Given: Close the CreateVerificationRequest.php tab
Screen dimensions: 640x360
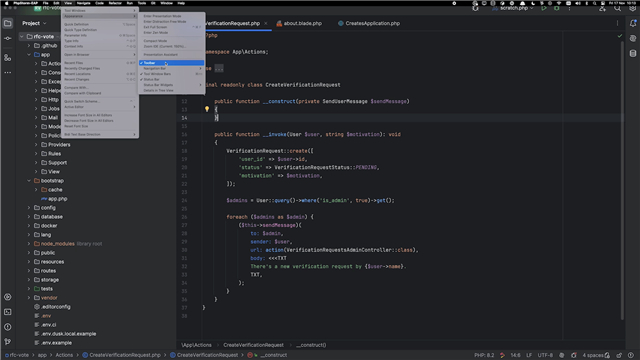Looking at the screenshot, I should tap(266, 23).
